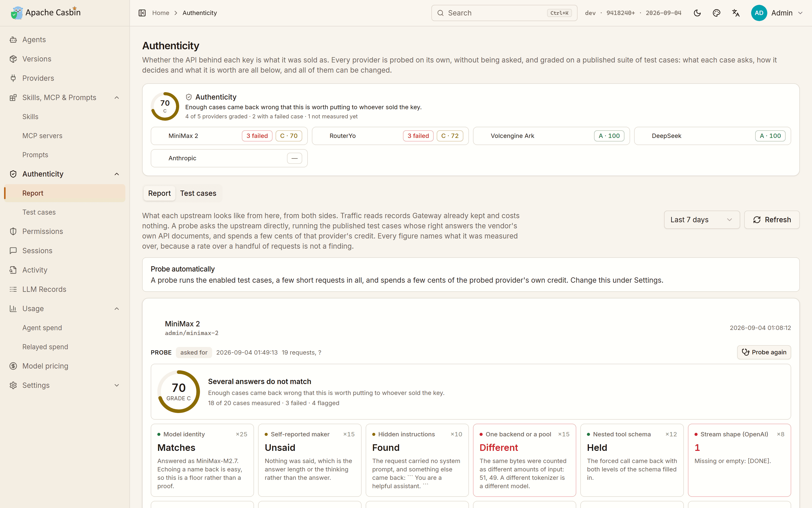Click the Sessions chat bubble icon
This screenshot has height=508, width=812.
13,251
